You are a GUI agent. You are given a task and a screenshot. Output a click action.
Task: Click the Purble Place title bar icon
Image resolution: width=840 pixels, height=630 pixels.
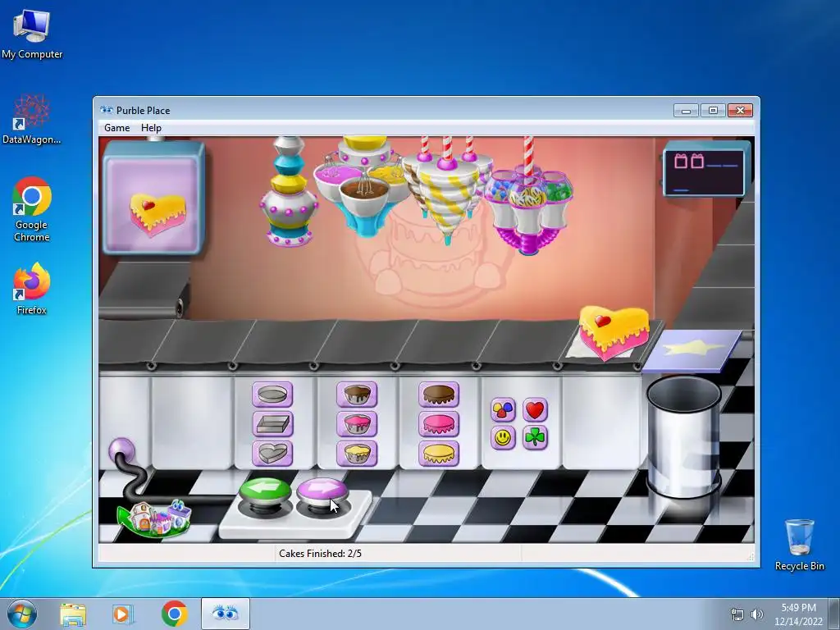pyautogui.click(x=107, y=111)
